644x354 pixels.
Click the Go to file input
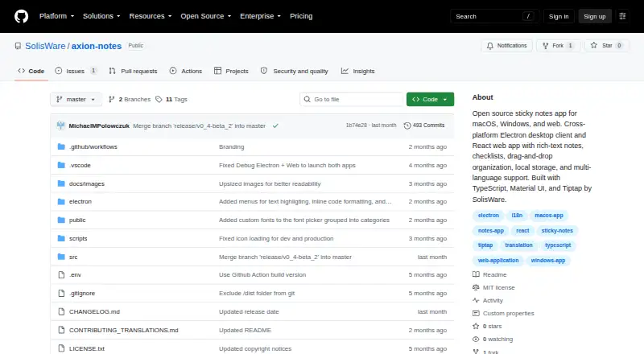[x=352, y=100]
